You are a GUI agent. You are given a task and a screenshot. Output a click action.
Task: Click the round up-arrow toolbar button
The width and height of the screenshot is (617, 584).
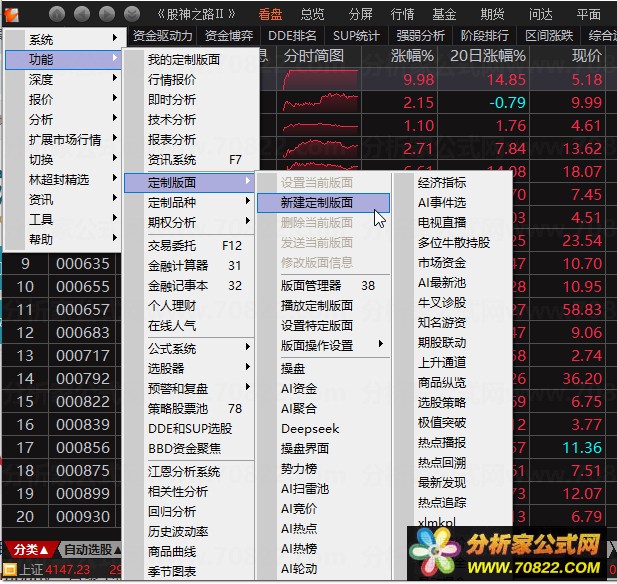[x=57, y=14]
